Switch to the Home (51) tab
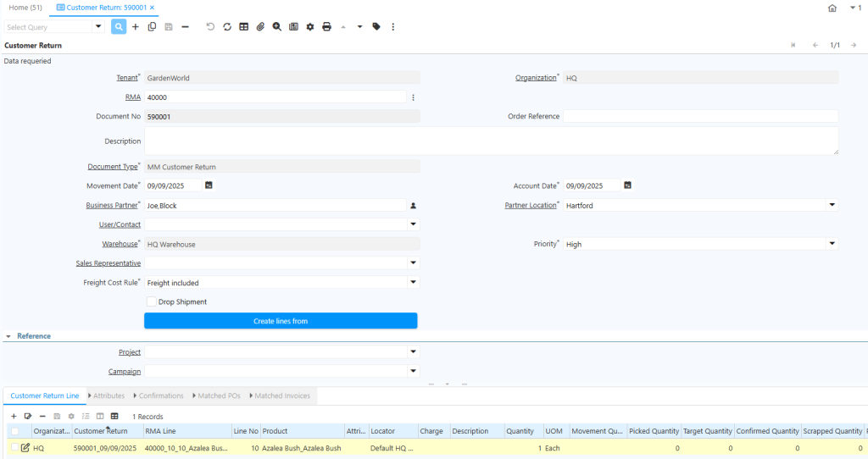868x459 pixels. coord(25,8)
